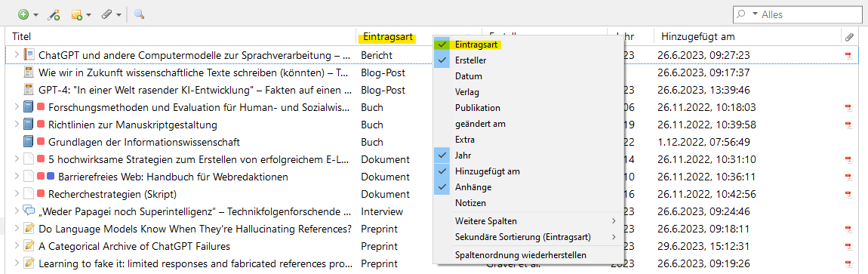This screenshot has width=868, height=274.
Task: Click document icon of 5 hochwirksame Strategien
Action: point(29,159)
